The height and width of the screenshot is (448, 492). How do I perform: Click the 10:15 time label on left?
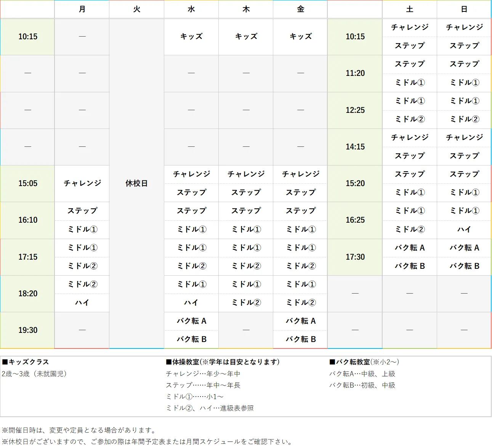point(27,37)
